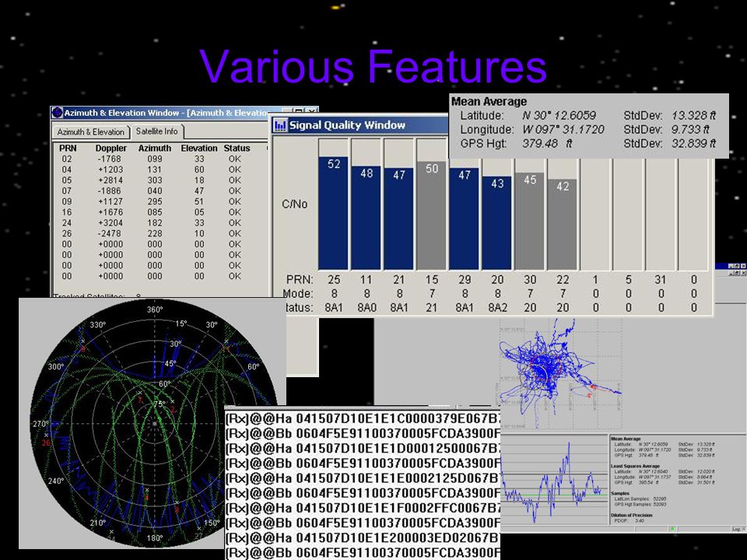Click the 75° elevation ring label
The image size is (747, 560).
tap(159, 404)
